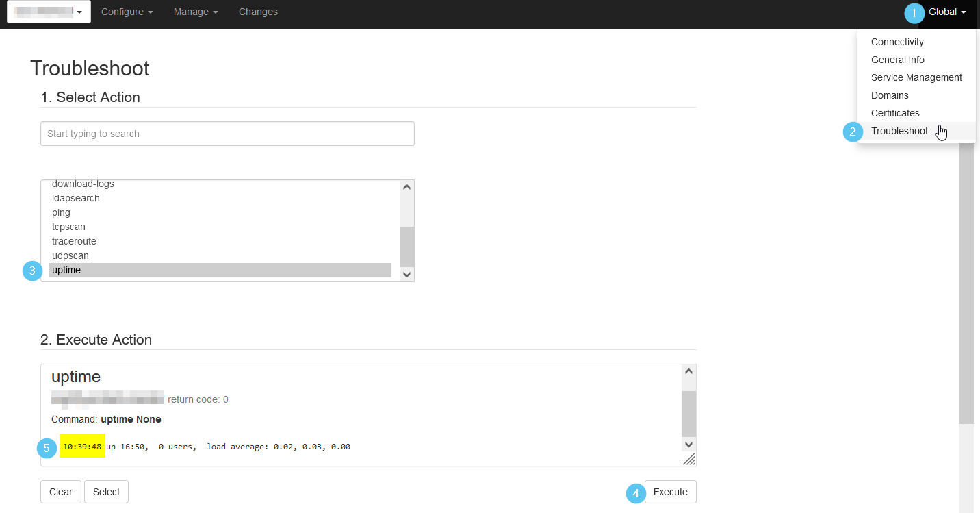Select Troubleshoot from the Global menu
Screen dimensions: 980x513
click(x=899, y=131)
